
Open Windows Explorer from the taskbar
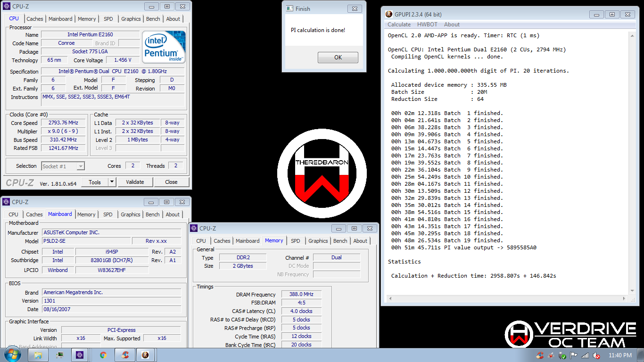[x=38, y=355]
